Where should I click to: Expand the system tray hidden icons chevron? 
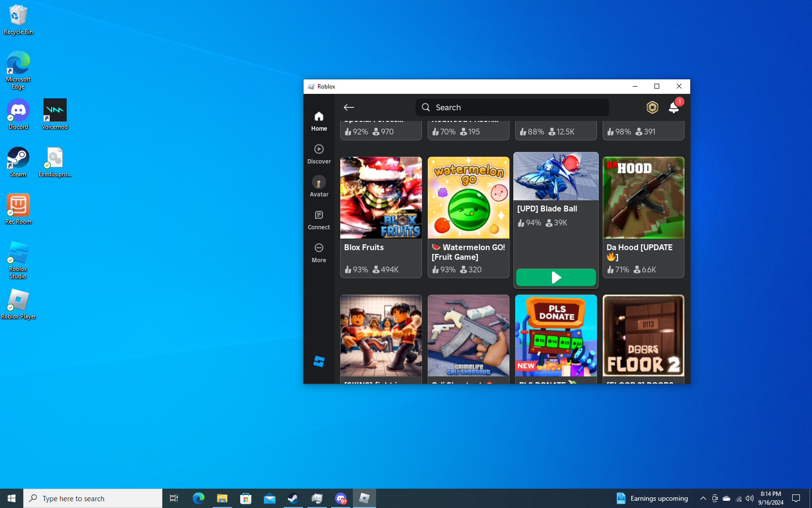(x=703, y=498)
